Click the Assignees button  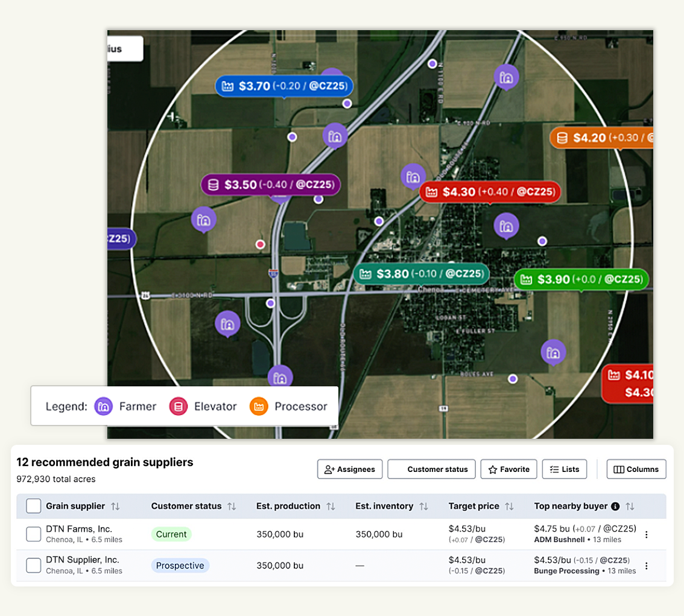tap(350, 470)
